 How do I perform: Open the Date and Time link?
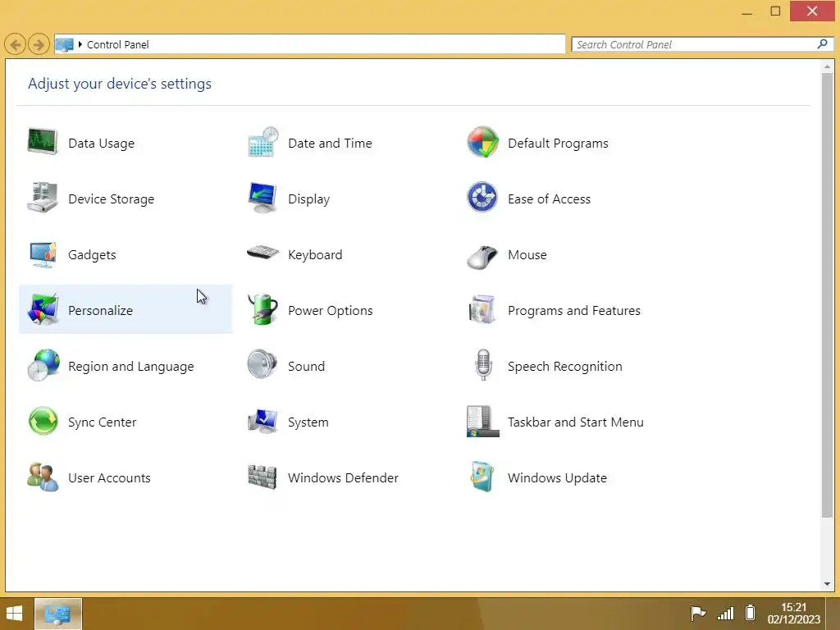point(330,143)
